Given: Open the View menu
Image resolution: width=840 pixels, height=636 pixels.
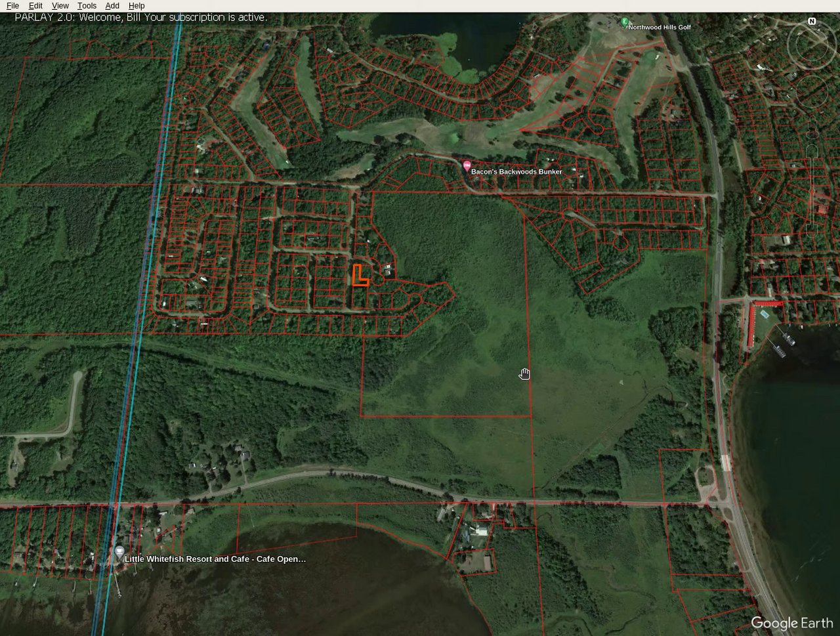Looking at the screenshot, I should (60, 6).
